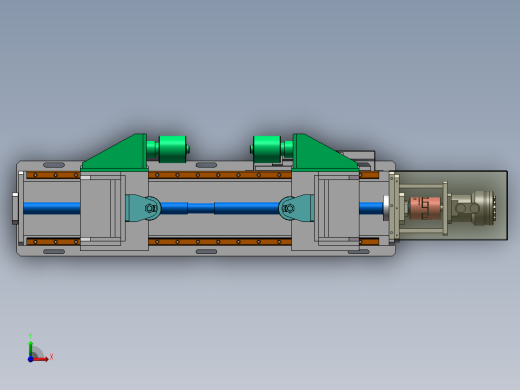Select the salmon shaft coupling in the model
This screenshot has width=520, height=390.
click(x=425, y=208)
